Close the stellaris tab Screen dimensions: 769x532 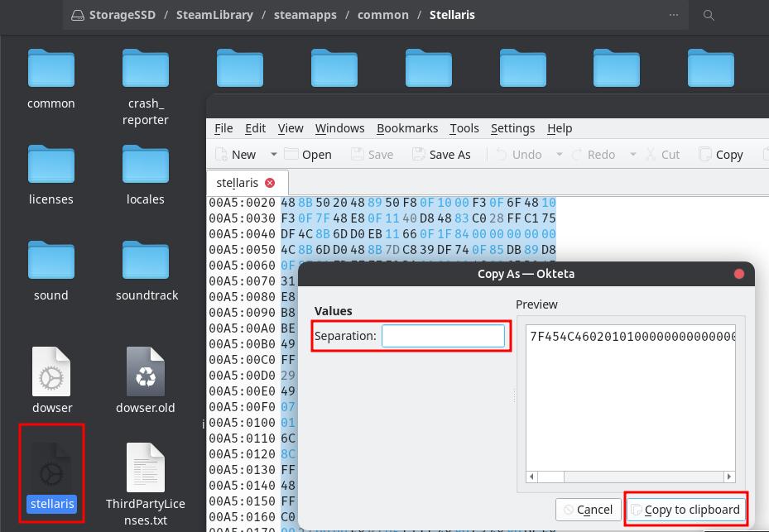coord(270,183)
